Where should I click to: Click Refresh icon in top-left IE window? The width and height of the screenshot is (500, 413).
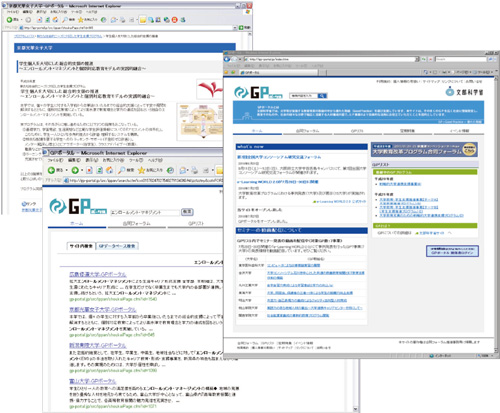(47, 20)
